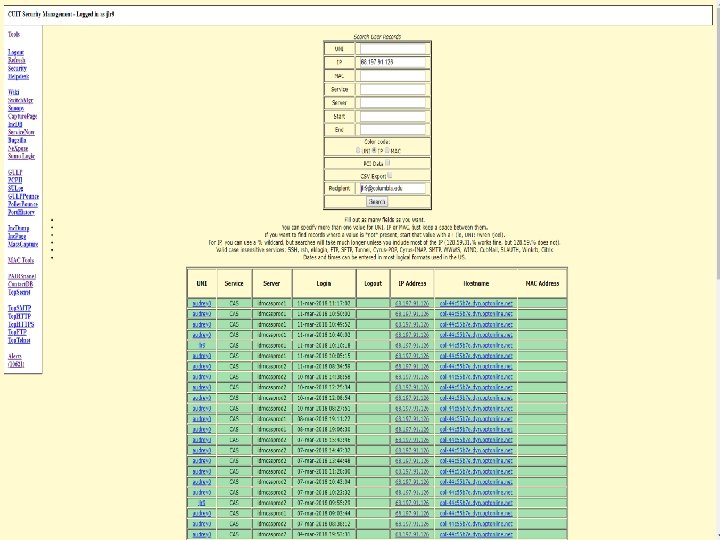Click the Login column header
Screen dimensions: 720x540
click(324, 283)
